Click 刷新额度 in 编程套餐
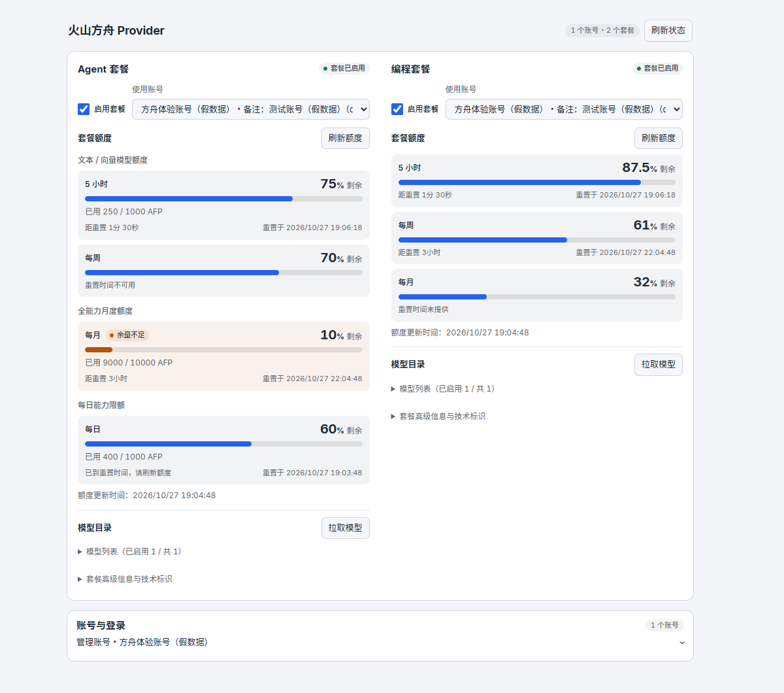 pyautogui.click(x=659, y=138)
